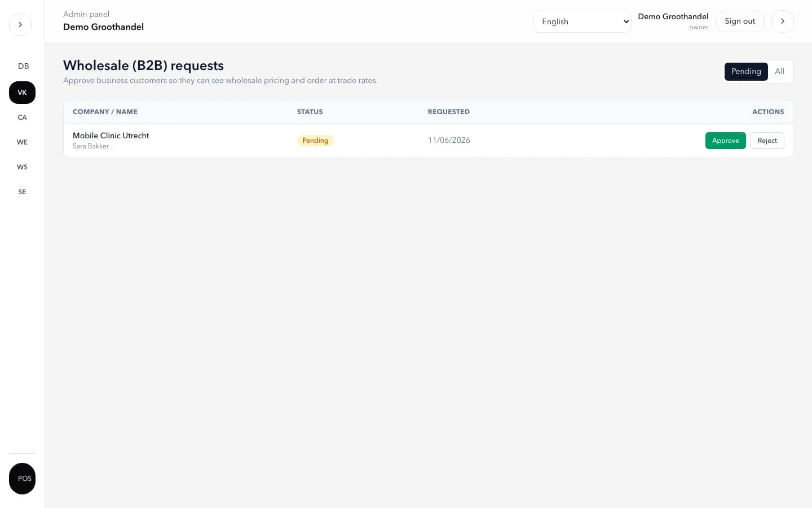Screen dimensions: 812x508
Task: Click the STATUS column header
Action: point(310,112)
